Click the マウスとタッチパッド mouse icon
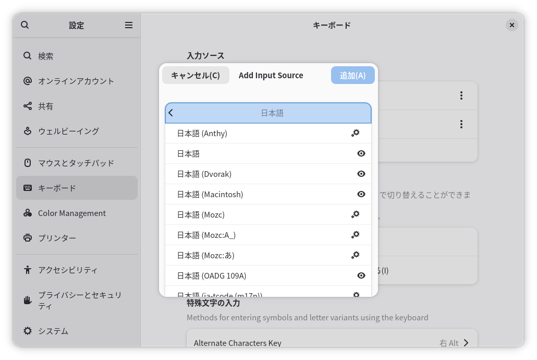This screenshot has height=360, width=537. click(x=27, y=163)
